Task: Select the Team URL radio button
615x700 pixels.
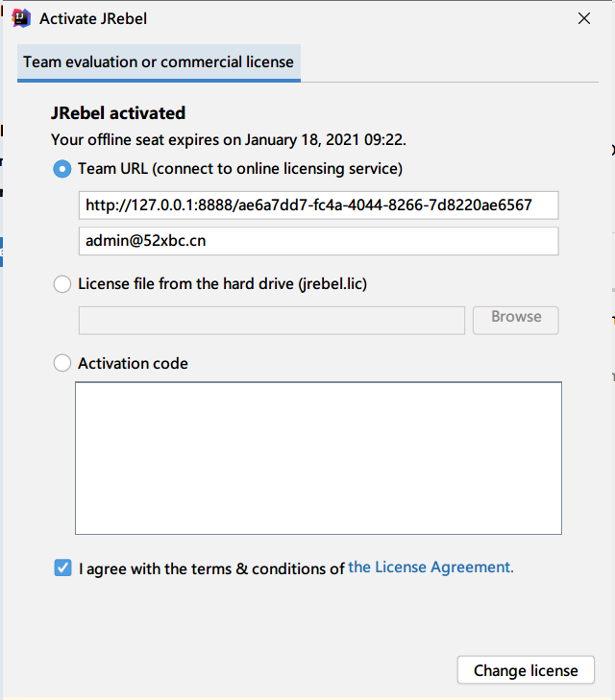Action: [x=62, y=168]
